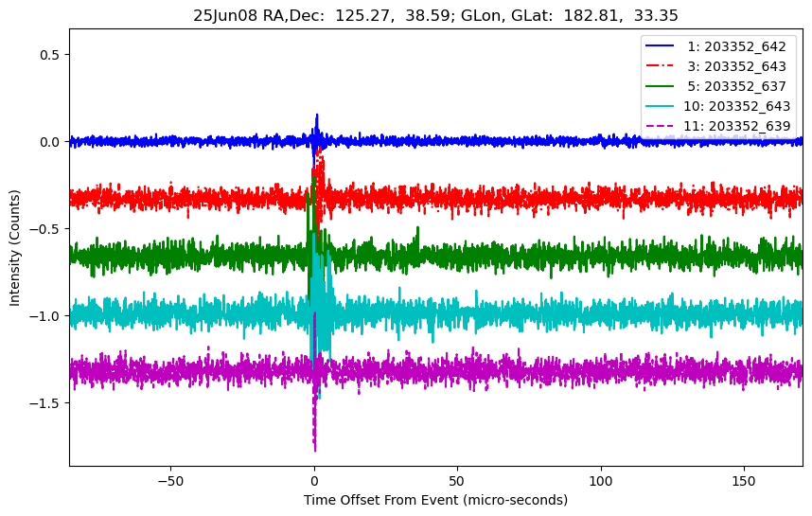The image size is (812, 516).
Task: Click the plot title starting with 25Jun08 RA,Dec
Action: coord(435,15)
